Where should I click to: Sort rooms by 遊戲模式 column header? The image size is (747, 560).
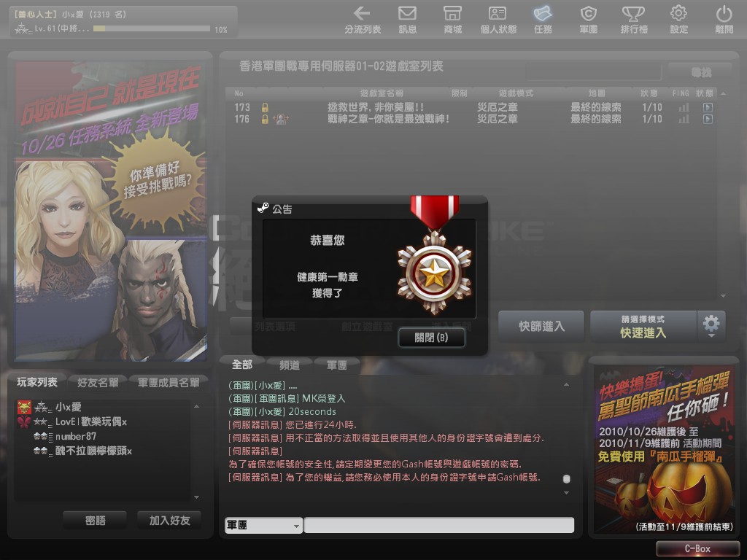pyautogui.click(x=516, y=93)
